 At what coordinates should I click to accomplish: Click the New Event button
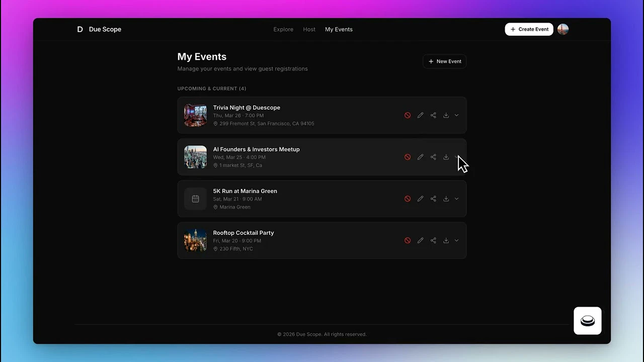pos(445,61)
